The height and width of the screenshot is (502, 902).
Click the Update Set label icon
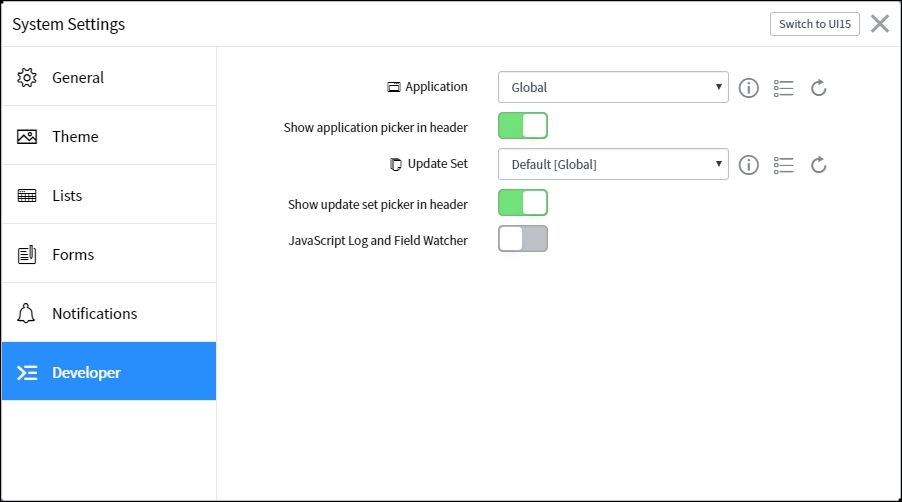396,164
